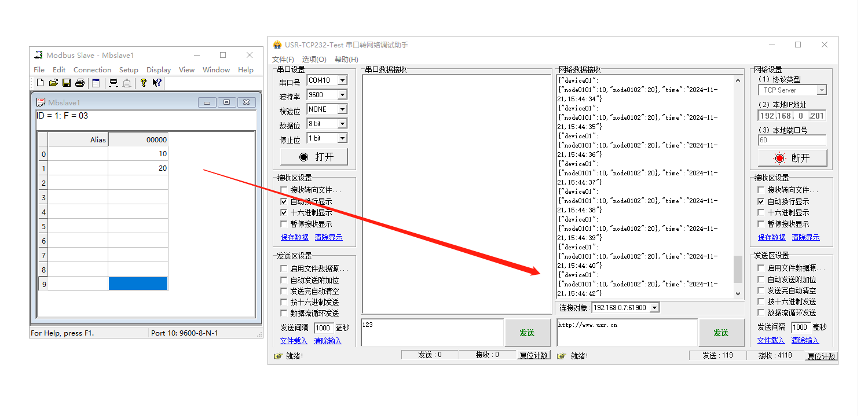Click the network receive scrollbar up arrow
868x416 pixels.
click(738, 80)
